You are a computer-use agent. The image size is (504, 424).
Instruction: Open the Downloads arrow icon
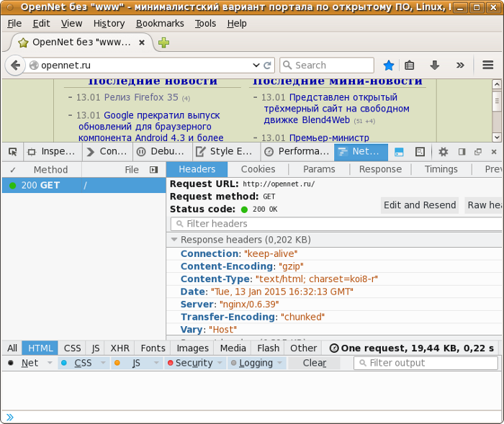[434, 66]
